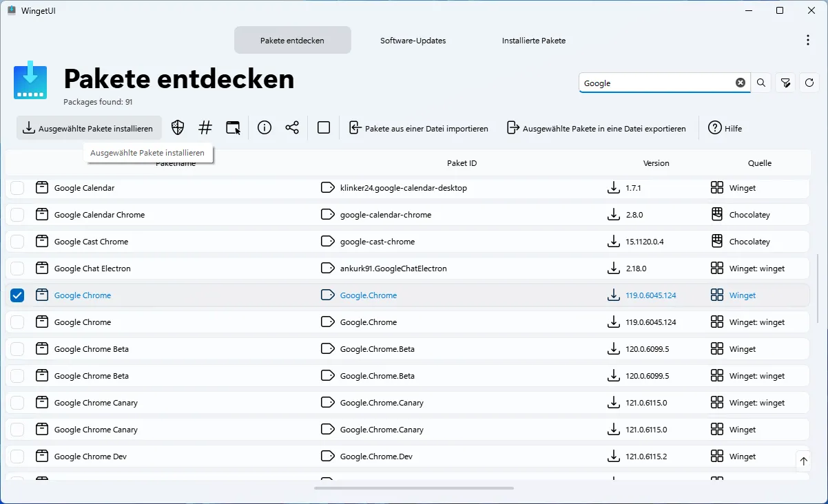The width and height of the screenshot is (828, 504).
Task: Click the highlighted version 119.0.6045.124 in blue
Action: click(x=651, y=295)
